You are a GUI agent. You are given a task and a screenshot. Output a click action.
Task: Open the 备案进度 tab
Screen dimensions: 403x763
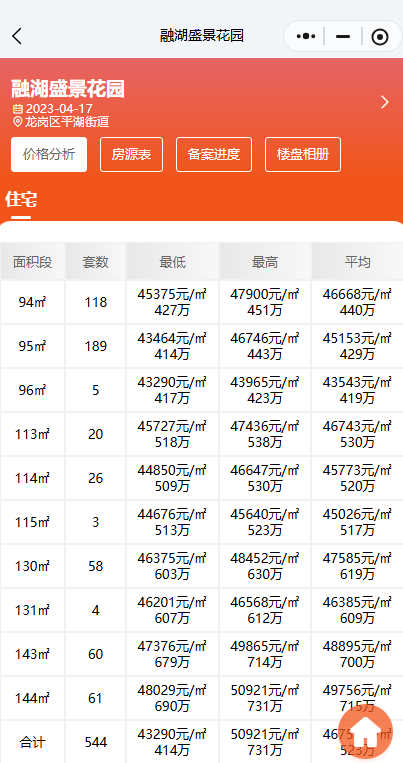[214, 155]
